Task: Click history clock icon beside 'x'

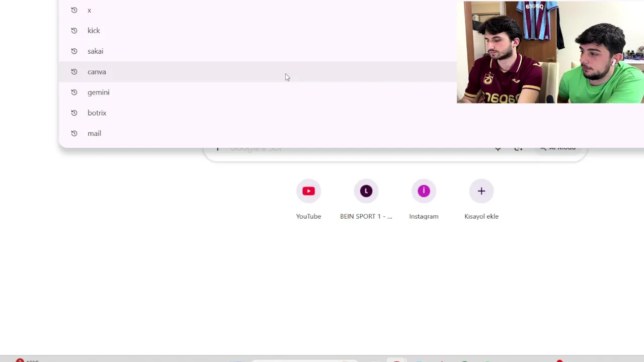Action: [74, 10]
